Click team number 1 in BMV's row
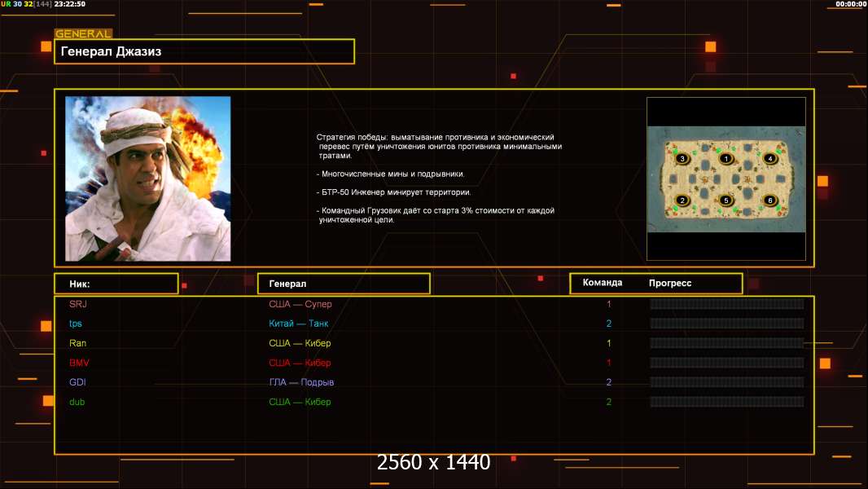This screenshot has width=868, height=489. [608, 363]
